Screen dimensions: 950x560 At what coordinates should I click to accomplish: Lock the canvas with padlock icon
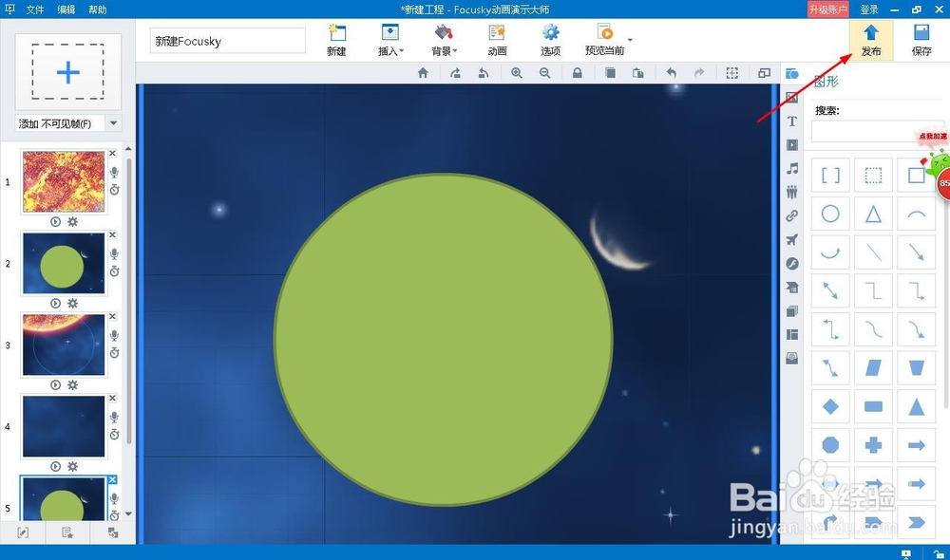coord(578,73)
